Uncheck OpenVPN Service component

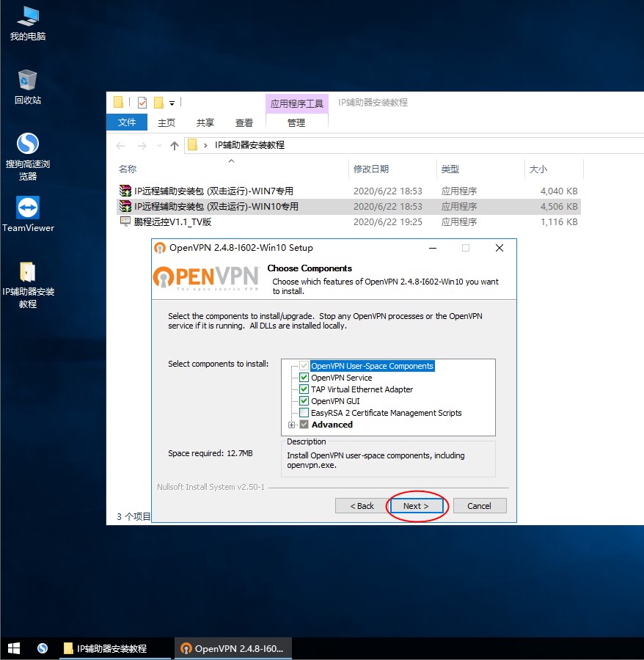pos(304,377)
